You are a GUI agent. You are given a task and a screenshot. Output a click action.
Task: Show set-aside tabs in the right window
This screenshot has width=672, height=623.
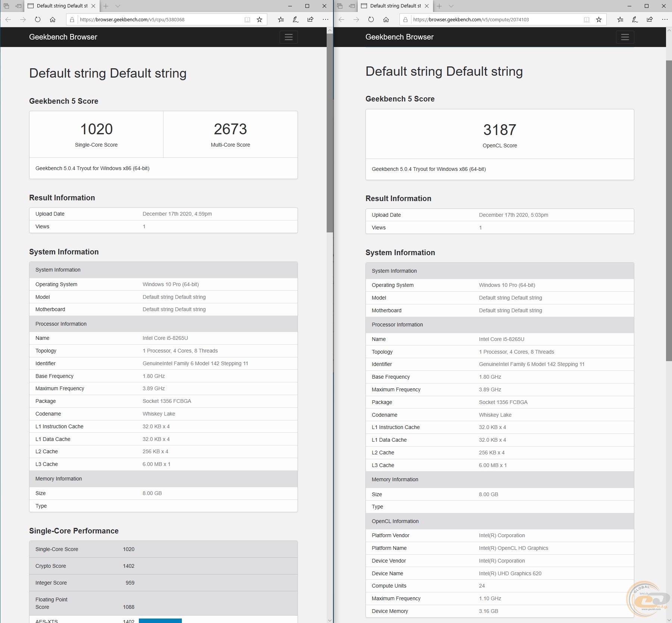pos(340,6)
